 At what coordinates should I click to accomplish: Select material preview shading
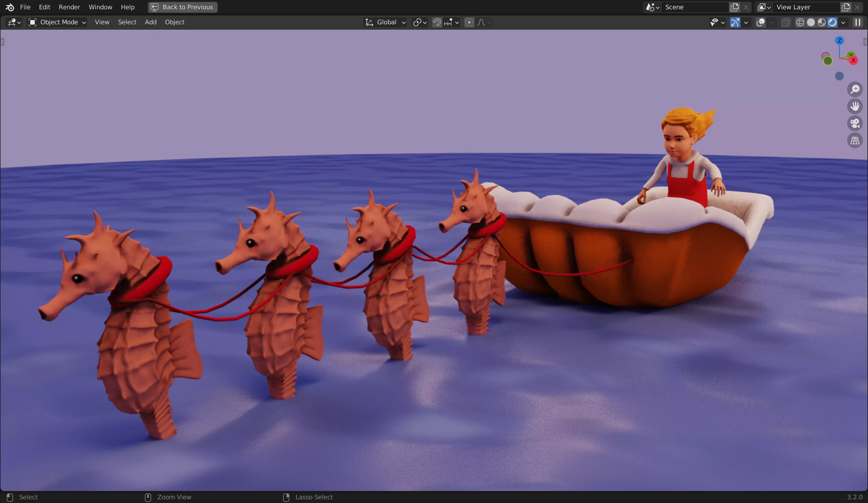pyautogui.click(x=821, y=22)
